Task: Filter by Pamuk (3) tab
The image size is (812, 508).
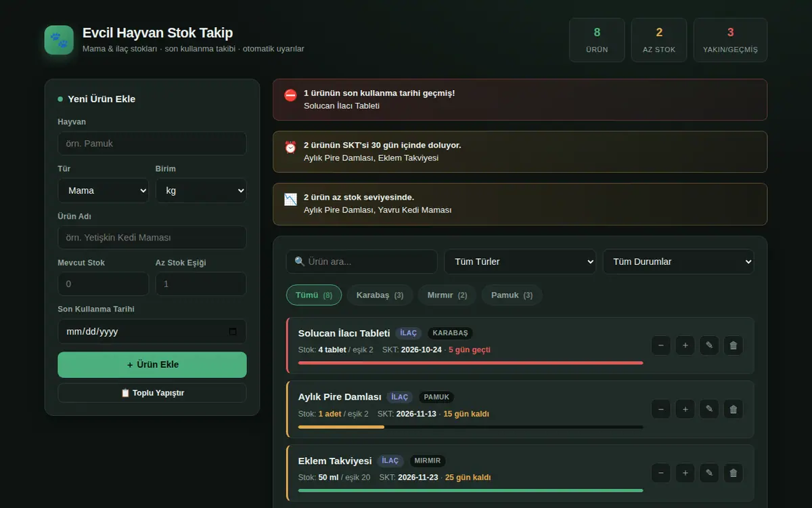Action: point(512,295)
